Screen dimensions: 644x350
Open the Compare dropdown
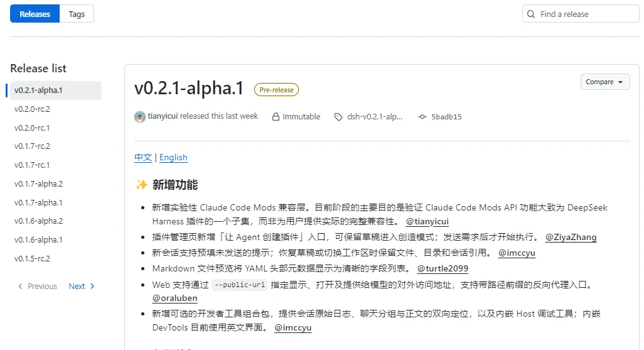click(604, 82)
